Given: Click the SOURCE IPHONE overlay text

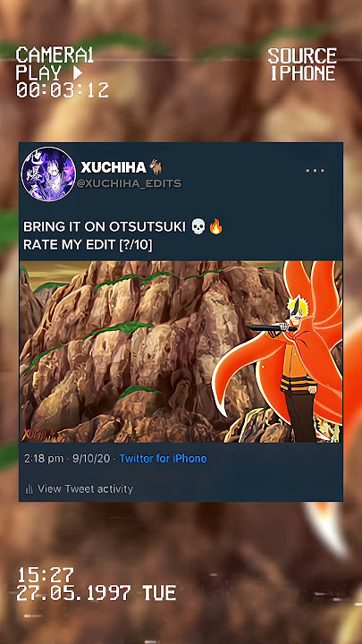Looking at the screenshot, I should [302, 64].
